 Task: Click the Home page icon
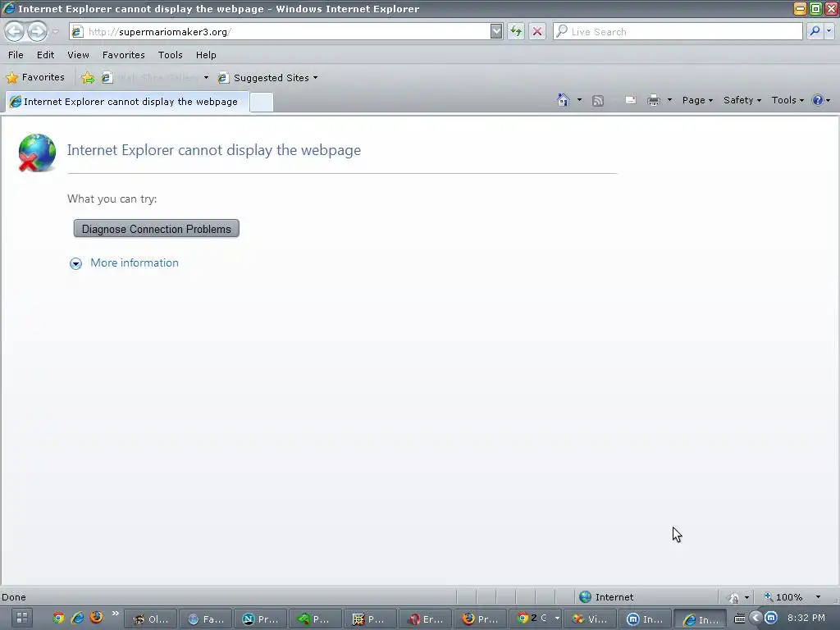pyautogui.click(x=563, y=100)
